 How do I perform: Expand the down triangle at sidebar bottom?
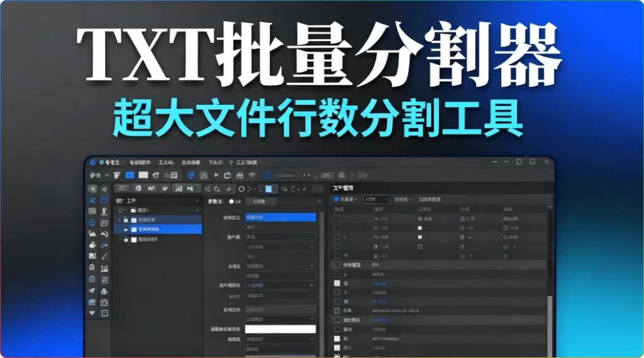[x=92, y=313]
